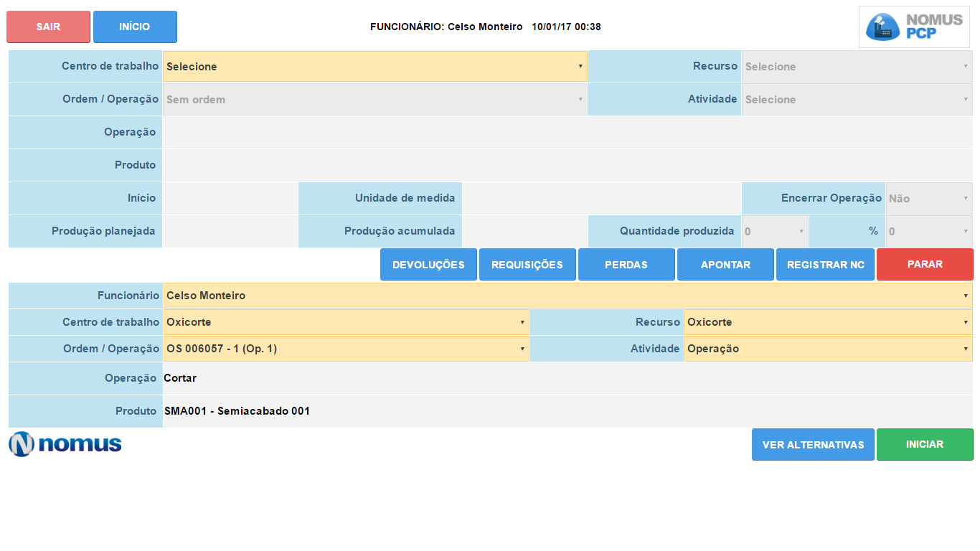Go to INÍCIO home screen
Screen dimensions: 980x551
(135, 27)
